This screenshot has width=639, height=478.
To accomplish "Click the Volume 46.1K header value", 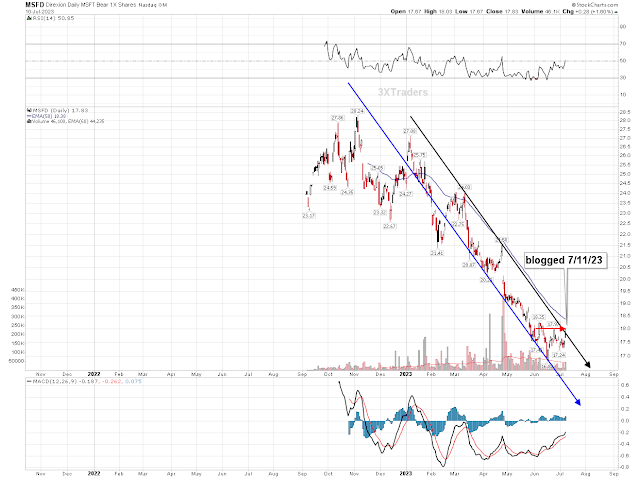I will pos(540,11).
